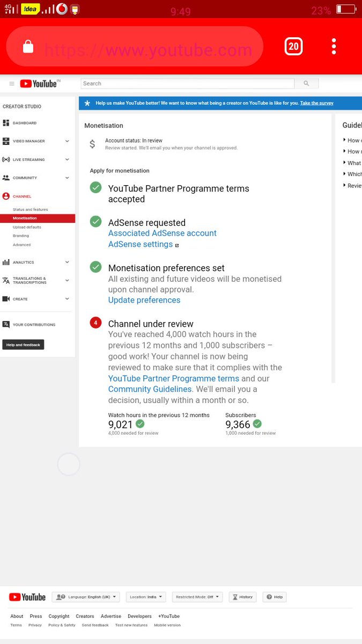Click the footer History button
362x644 pixels.
(242, 597)
